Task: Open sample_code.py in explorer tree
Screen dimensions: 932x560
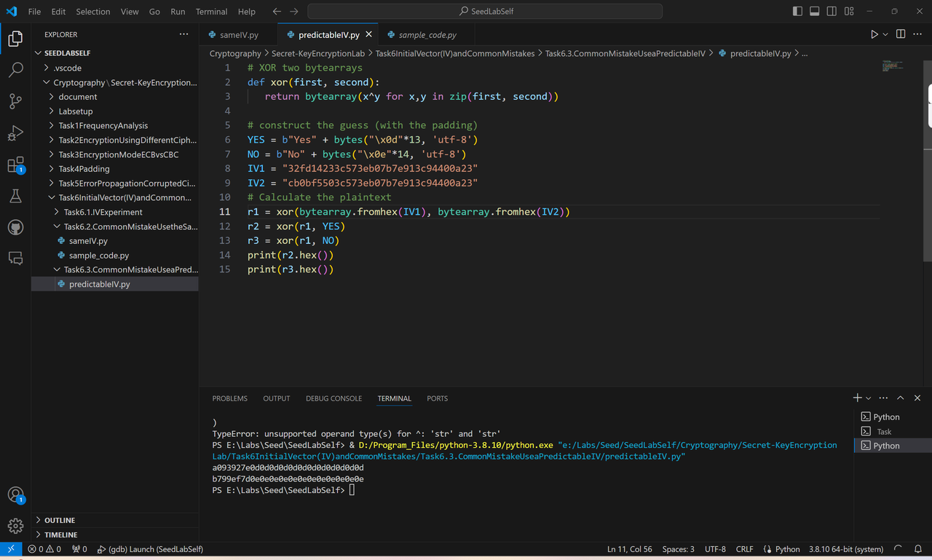Action: (115, 256)
